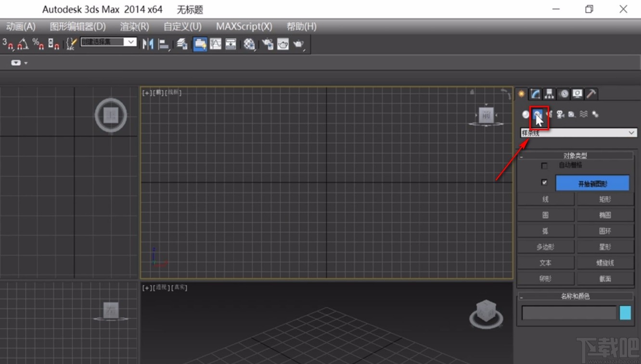The height and width of the screenshot is (364, 641).
Task: Choose the 螺旋线 shape button
Action: pyautogui.click(x=605, y=263)
